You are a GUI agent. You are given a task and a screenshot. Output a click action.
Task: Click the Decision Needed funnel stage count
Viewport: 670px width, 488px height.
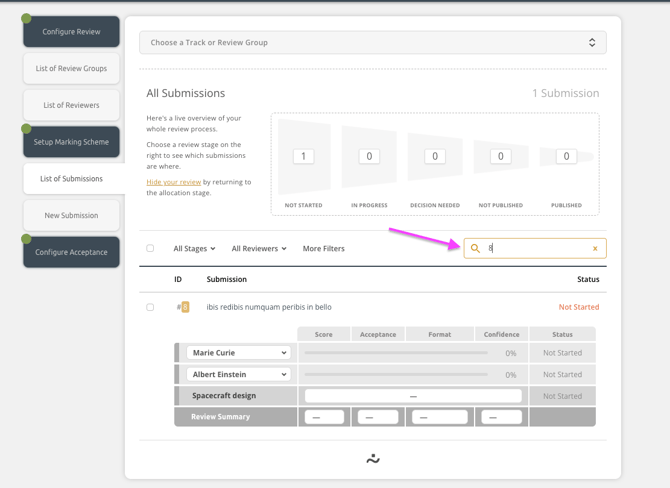435,156
